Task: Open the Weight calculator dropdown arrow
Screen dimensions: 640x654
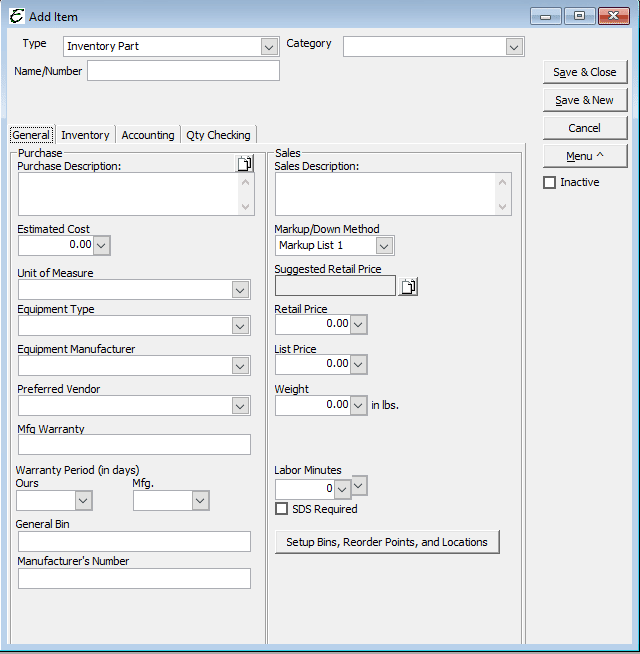Action: [358, 405]
